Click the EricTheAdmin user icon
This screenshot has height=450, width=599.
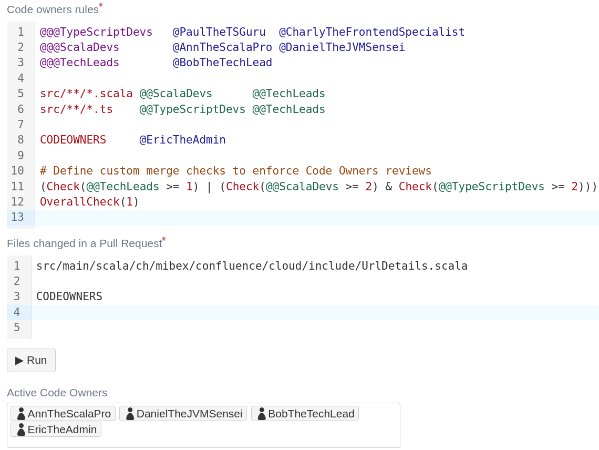pos(21,429)
